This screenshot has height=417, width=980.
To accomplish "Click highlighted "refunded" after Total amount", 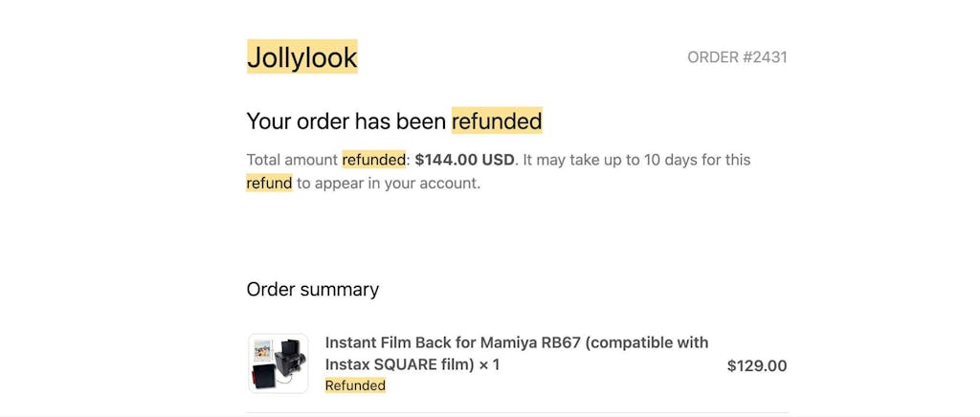I will coord(373,160).
